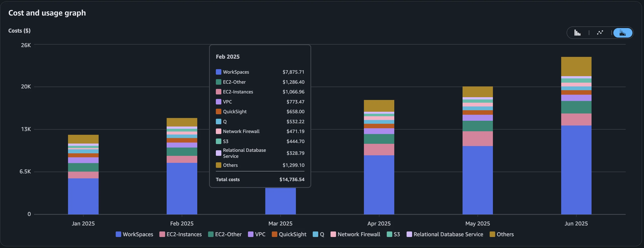Click Others entry in the bottom legend
Screen dimensions: 644x248
click(x=502, y=234)
